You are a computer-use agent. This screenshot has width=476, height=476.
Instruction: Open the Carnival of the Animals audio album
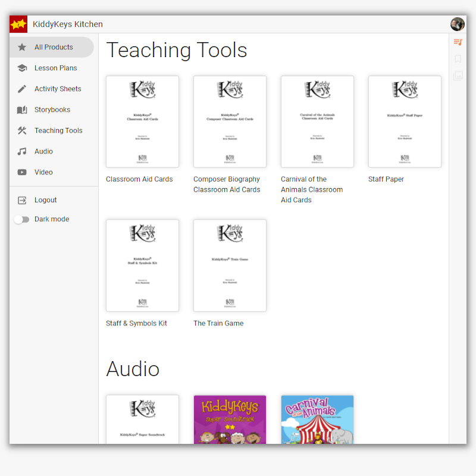click(317, 419)
